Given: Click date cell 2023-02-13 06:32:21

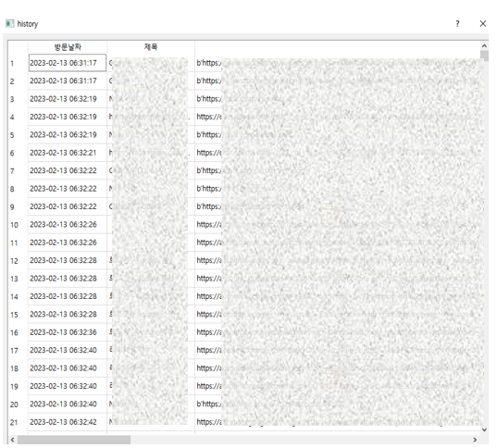Looking at the screenshot, I should click(x=68, y=153).
